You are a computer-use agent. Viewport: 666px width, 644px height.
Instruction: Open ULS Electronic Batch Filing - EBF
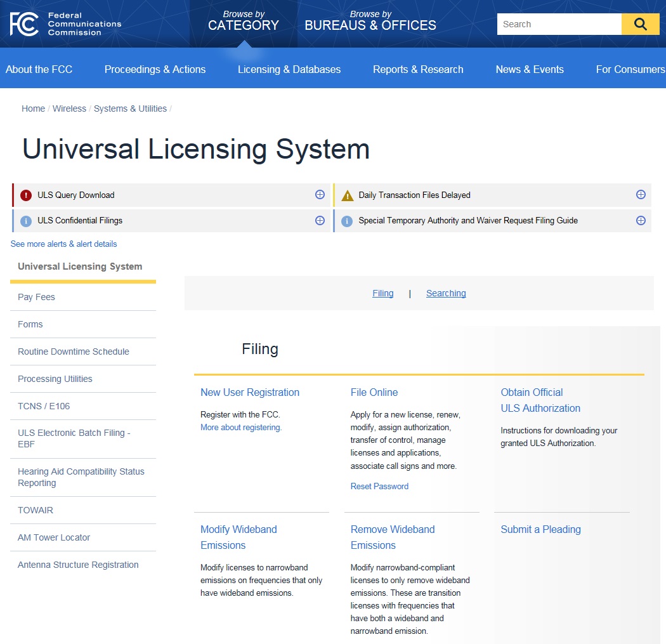[74, 438]
